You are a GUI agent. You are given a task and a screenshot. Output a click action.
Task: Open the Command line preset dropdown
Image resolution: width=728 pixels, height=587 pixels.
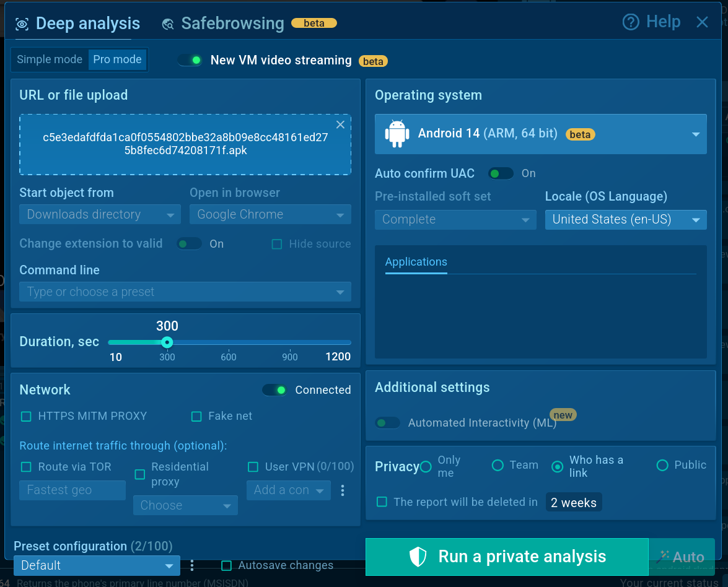pyautogui.click(x=185, y=292)
